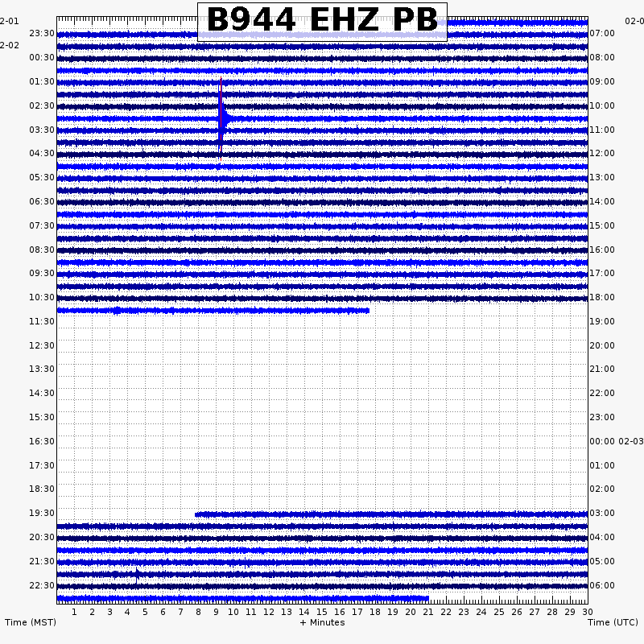The height and width of the screenshot is (644, 644).
Task: Click the 21:00 UTC time label
Action: tap(602, 369)
